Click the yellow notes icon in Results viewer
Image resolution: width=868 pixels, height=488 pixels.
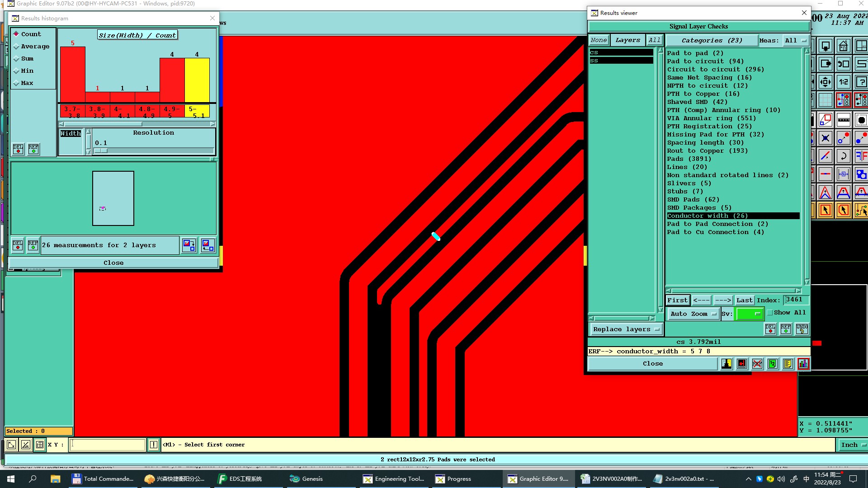point(788,364)
